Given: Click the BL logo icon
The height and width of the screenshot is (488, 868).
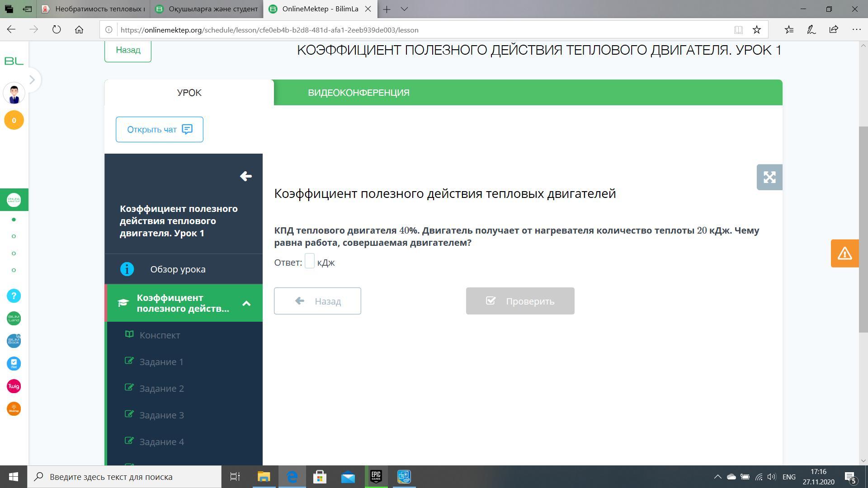Looking at the screenshot, I should coord(14,61).
